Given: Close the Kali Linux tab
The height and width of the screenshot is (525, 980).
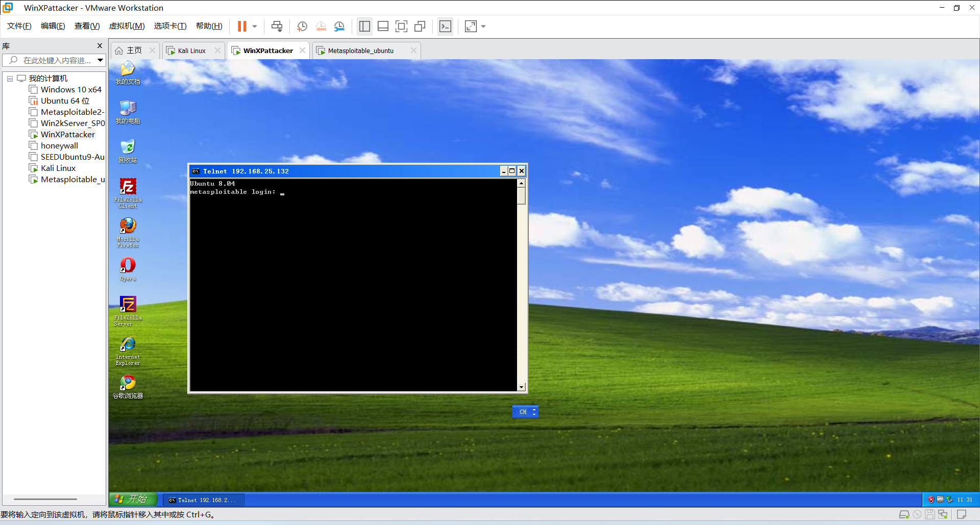Looking at the screenshot, I should pyautogui.click(x=217, y=51).
